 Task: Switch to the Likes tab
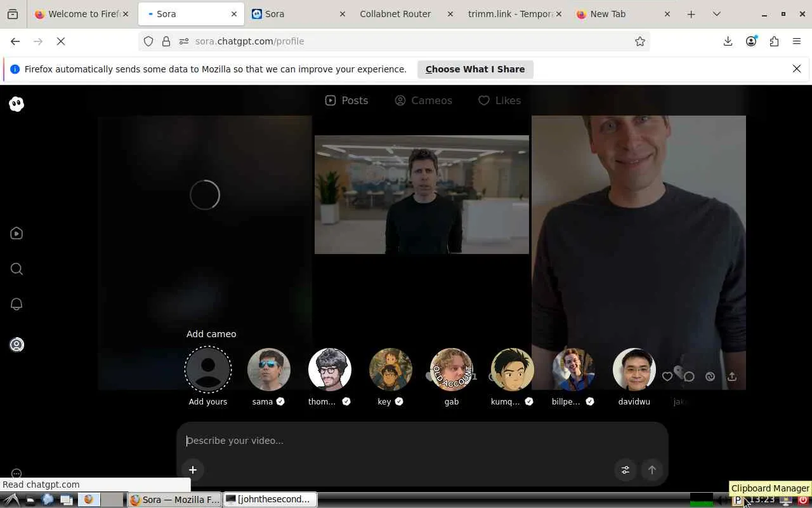pyautogui.click(x=499, y=100)
